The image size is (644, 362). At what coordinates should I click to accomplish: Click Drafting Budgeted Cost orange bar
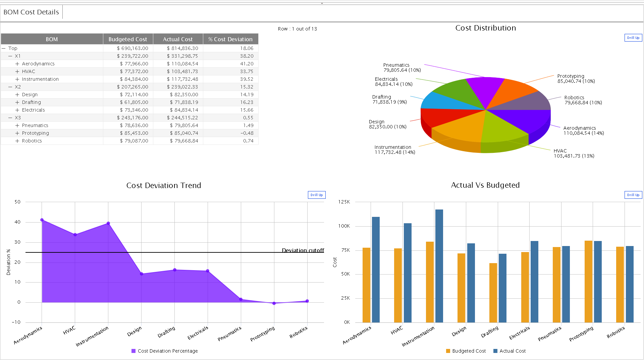493,293
